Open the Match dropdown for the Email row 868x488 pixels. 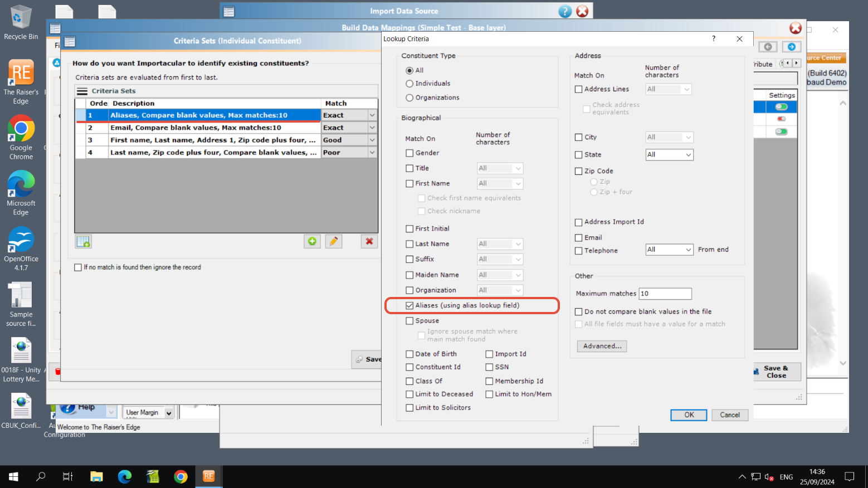click(372, 128)
